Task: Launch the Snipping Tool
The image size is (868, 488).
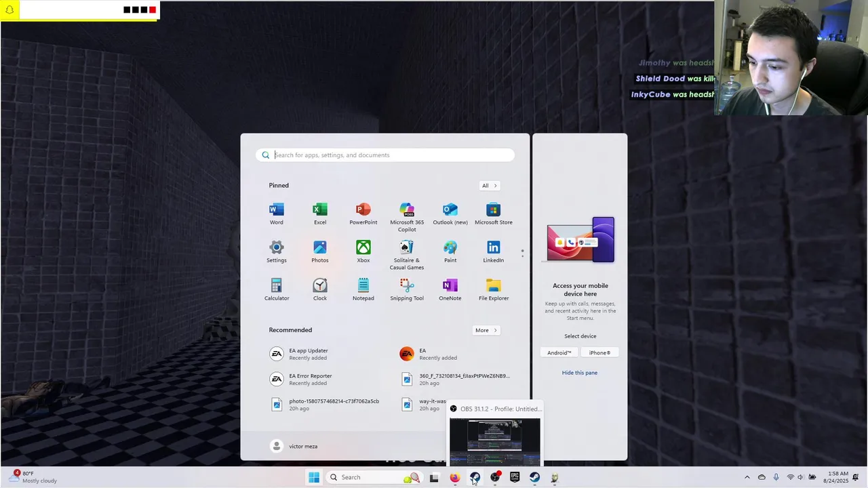Action: click(407, 289)
